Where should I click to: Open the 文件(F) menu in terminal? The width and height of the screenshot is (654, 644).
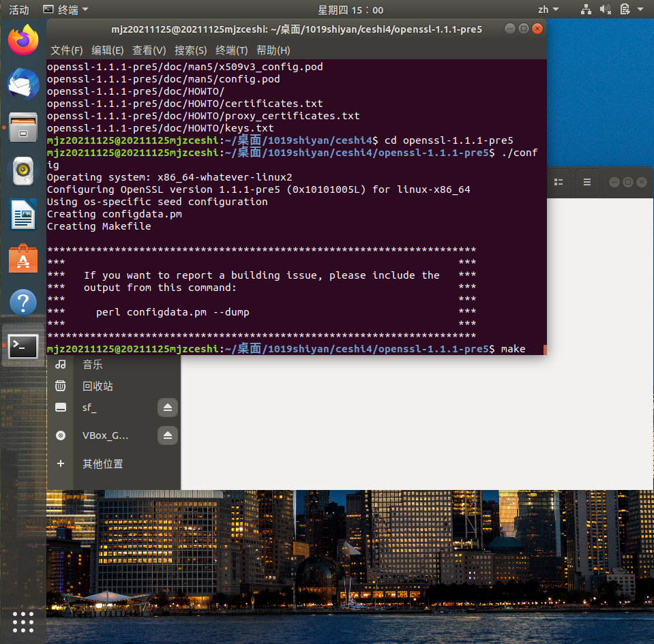66,50
